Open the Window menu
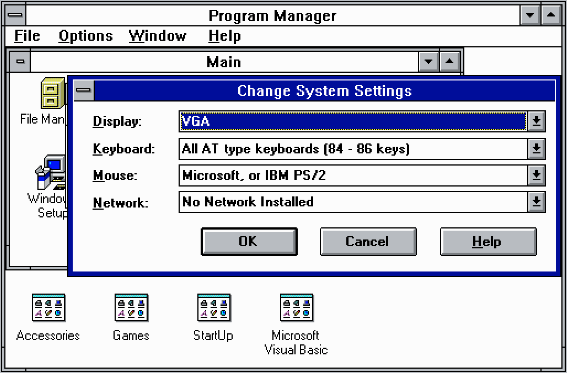 pyautogui.click(x=158, y=36)
